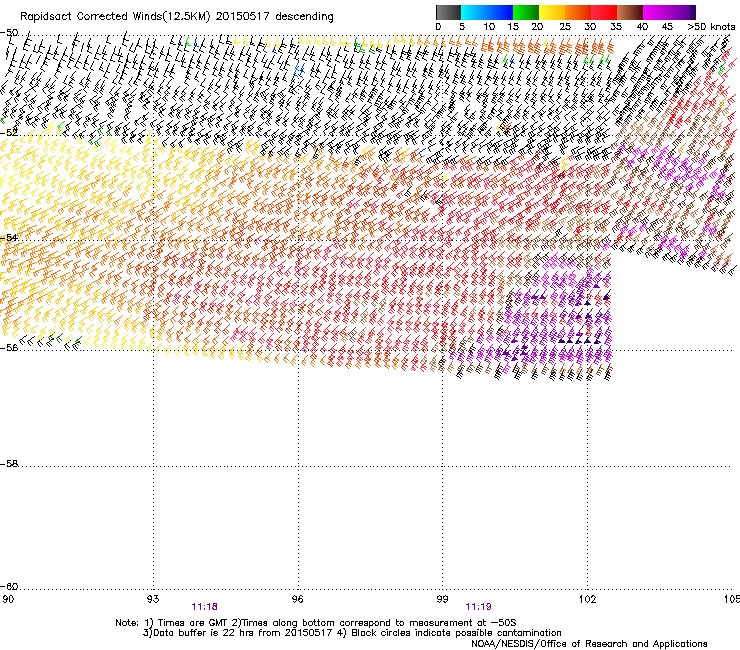Click the '20150517 descending' date text in the title
The image size is (740, 650).
click(x=275, y=17)
